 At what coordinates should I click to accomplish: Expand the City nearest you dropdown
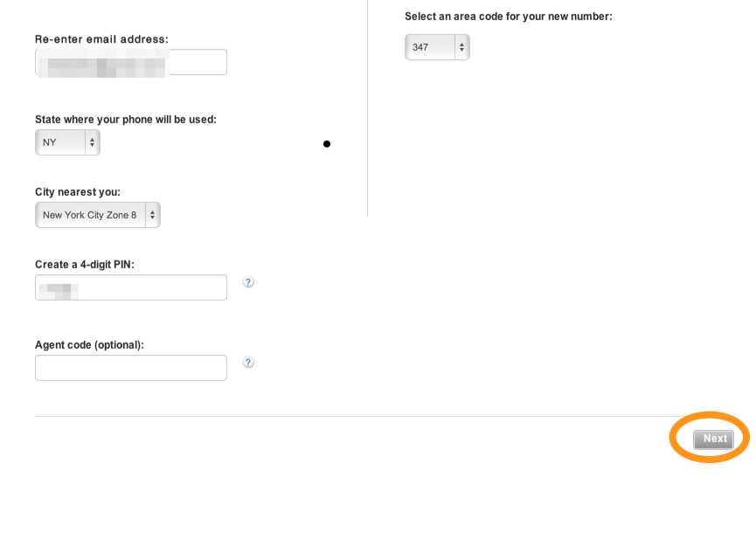tap(98, 215)
